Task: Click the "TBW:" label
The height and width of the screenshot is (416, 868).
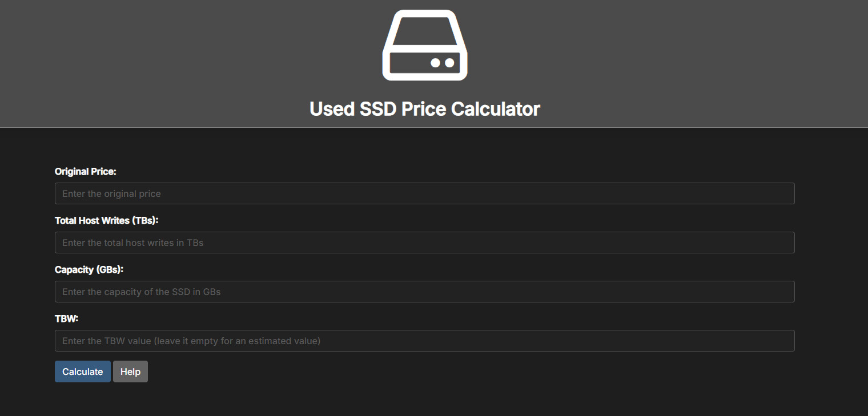Action: (66, 318)
